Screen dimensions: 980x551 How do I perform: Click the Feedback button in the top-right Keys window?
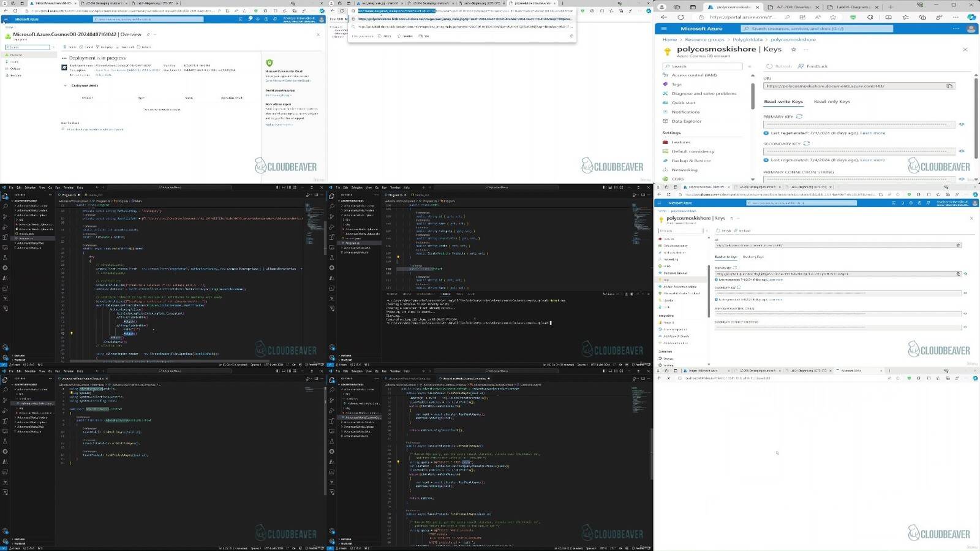coord(813,66)
